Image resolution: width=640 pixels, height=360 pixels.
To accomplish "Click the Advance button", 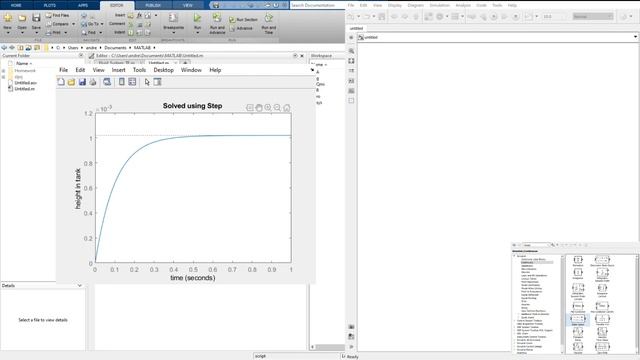I will point(241,28).
